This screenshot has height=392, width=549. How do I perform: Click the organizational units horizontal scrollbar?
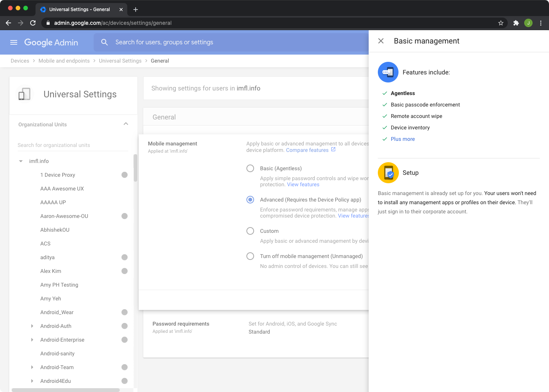[x=66, y=390]
